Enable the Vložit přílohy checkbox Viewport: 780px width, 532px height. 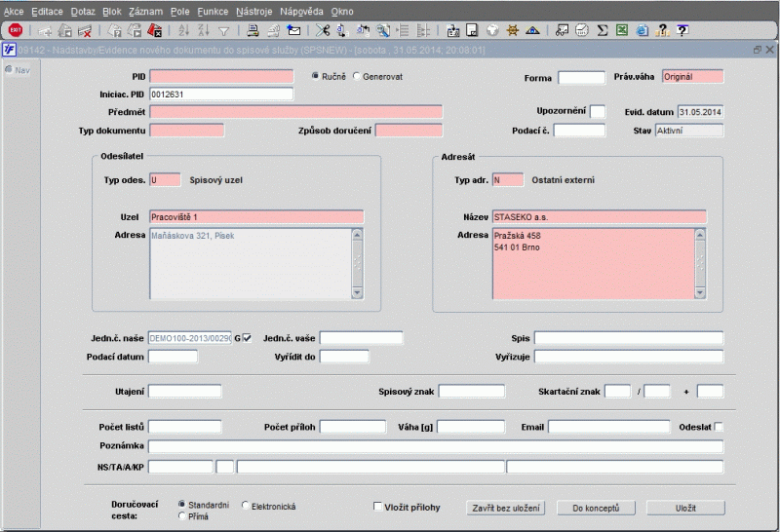pos(378,507)
